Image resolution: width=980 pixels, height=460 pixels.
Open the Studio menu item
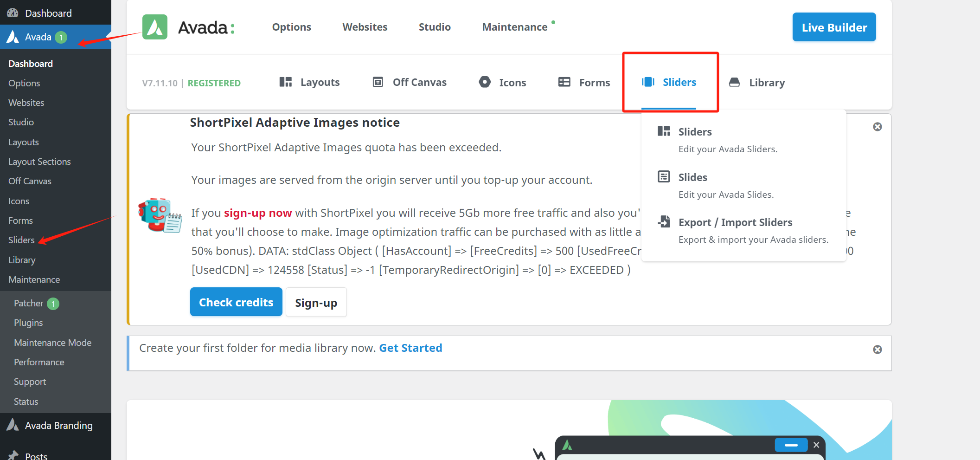[434, 26]
